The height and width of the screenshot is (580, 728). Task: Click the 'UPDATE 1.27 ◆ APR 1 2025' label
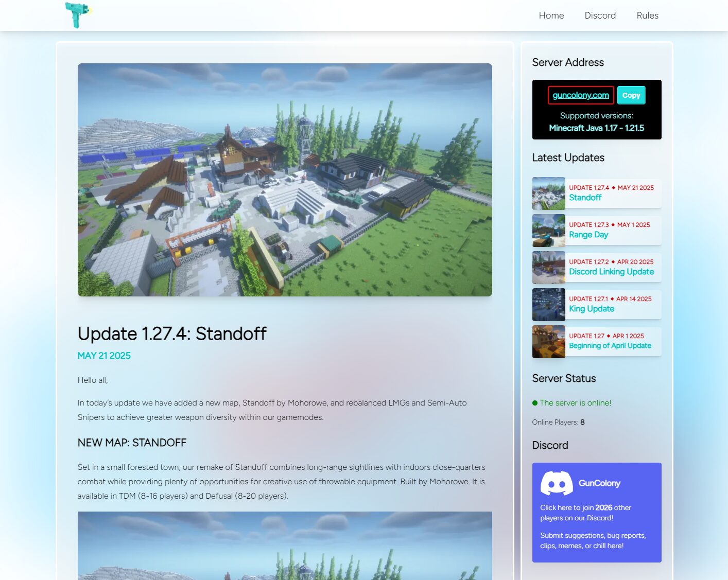pyautogui.click(x=606, y=336)
